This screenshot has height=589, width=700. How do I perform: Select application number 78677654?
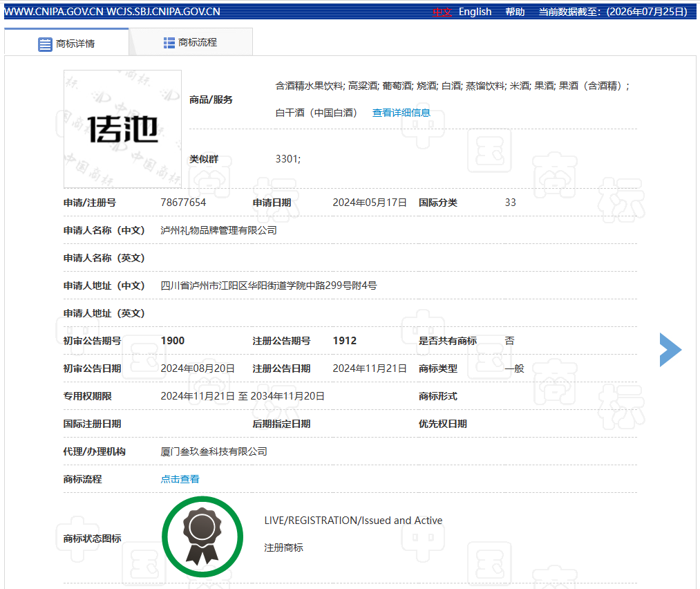pos(183,203)
